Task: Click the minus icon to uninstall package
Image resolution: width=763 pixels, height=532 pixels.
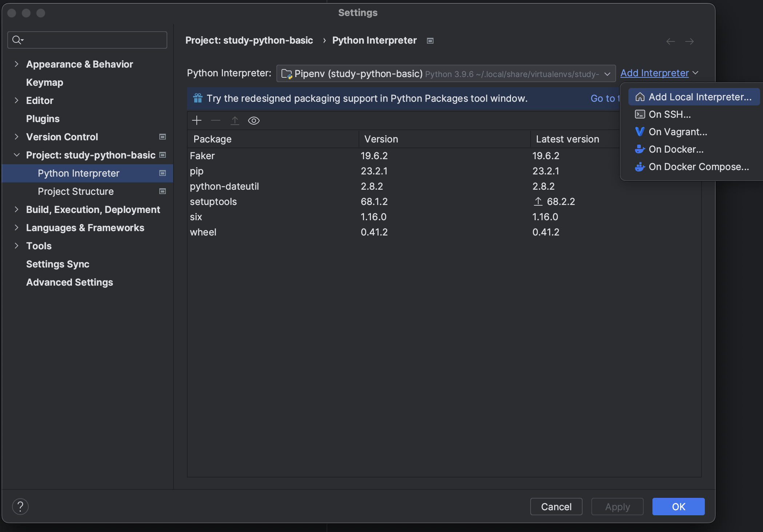Action: pos(216,120)
